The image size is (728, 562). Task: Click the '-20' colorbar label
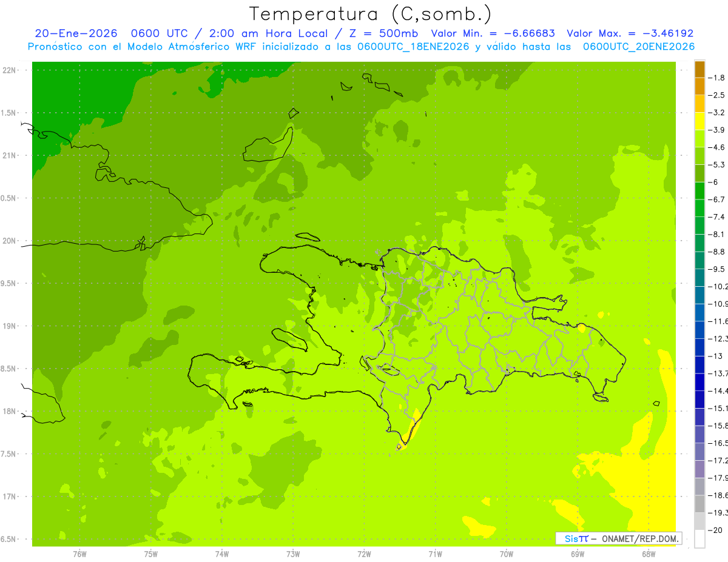coord(716,530)
